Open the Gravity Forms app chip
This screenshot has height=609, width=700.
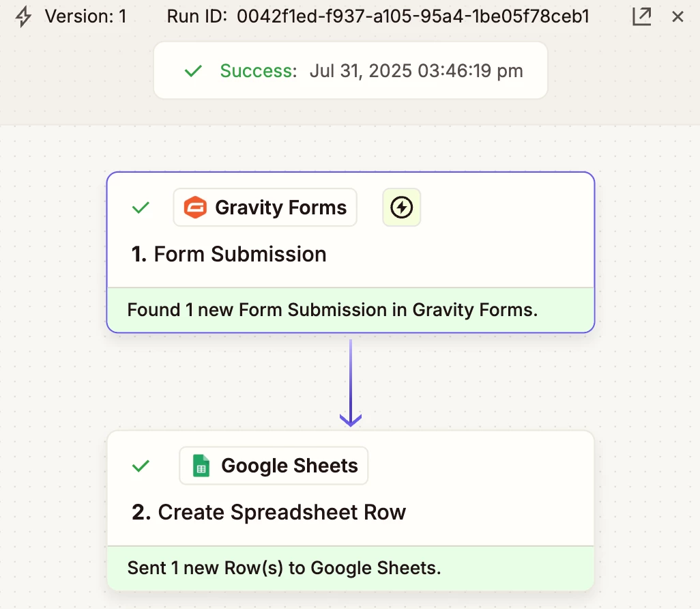265,208
